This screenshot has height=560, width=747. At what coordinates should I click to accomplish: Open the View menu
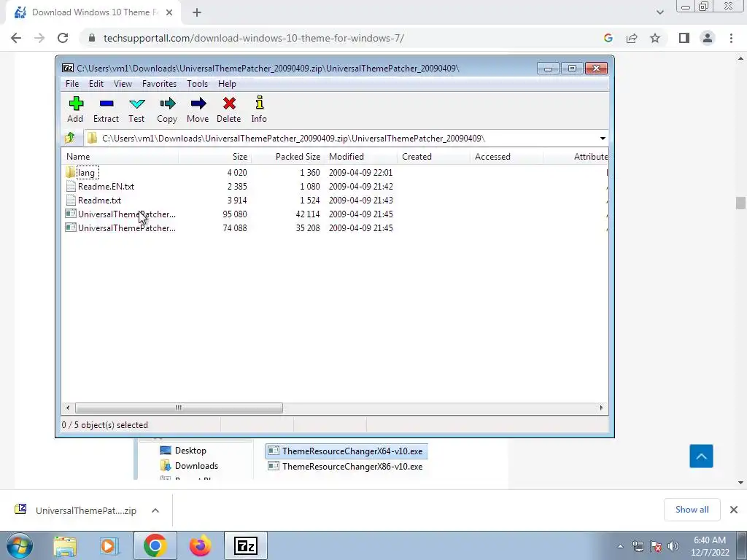click(x=123, y=84)
